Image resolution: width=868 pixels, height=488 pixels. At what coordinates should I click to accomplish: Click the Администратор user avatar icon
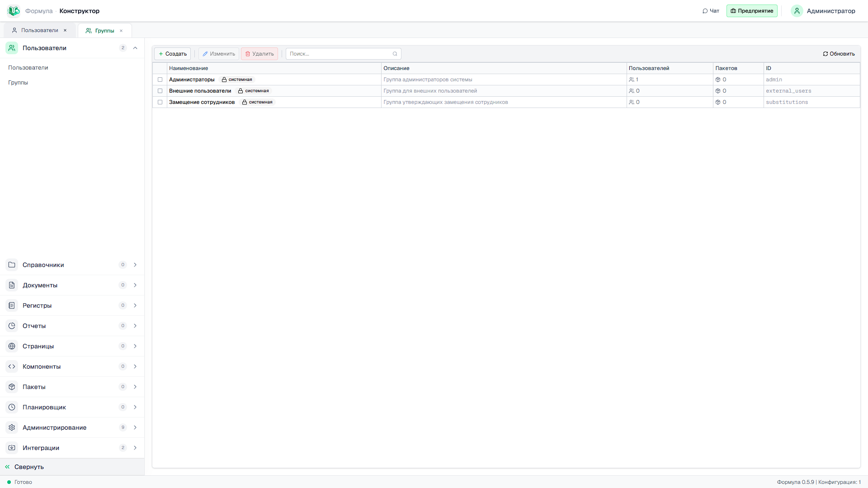(x=797, y=11)
